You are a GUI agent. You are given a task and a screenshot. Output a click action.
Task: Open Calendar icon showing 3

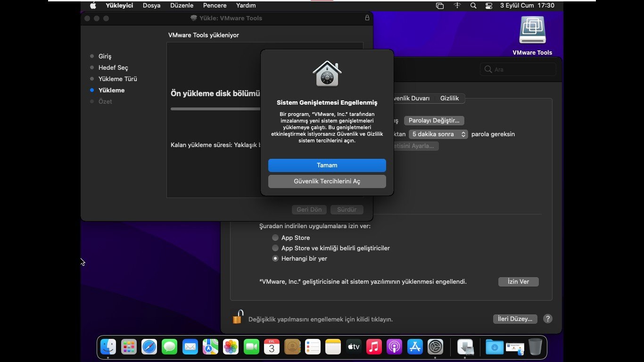coord(272,347)
